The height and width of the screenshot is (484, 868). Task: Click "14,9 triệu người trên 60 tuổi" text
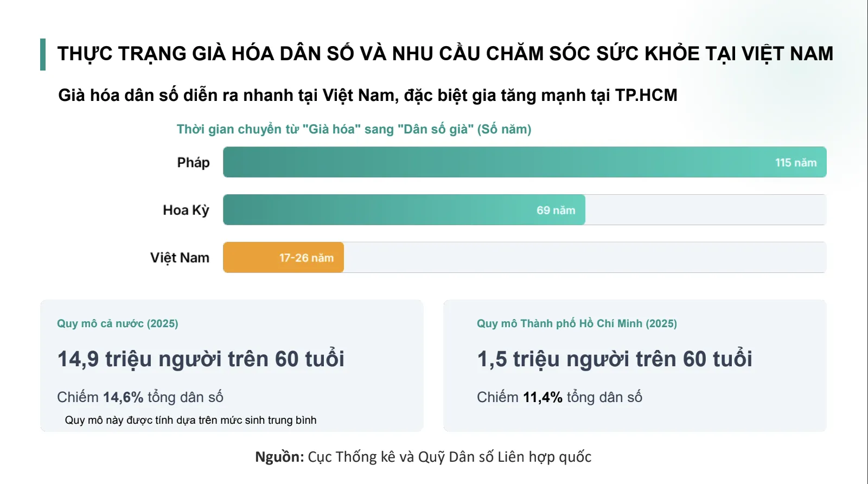(x=201, y=359)
